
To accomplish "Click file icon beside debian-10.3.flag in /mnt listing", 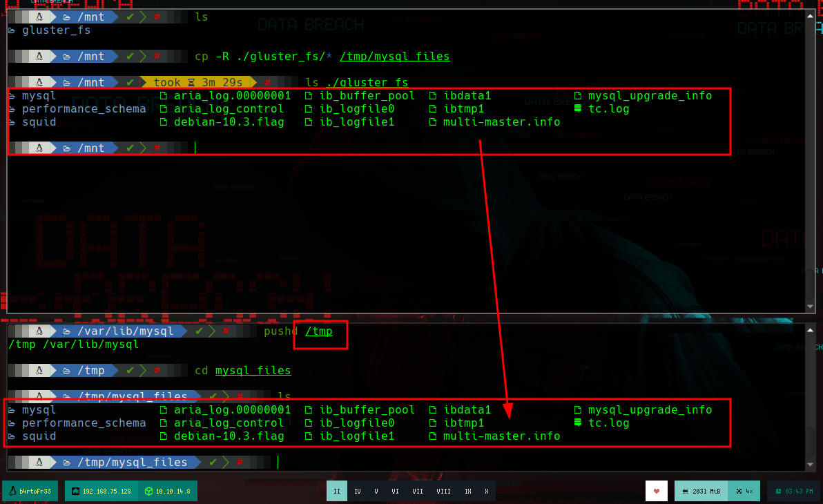I will tap(164, 122).
